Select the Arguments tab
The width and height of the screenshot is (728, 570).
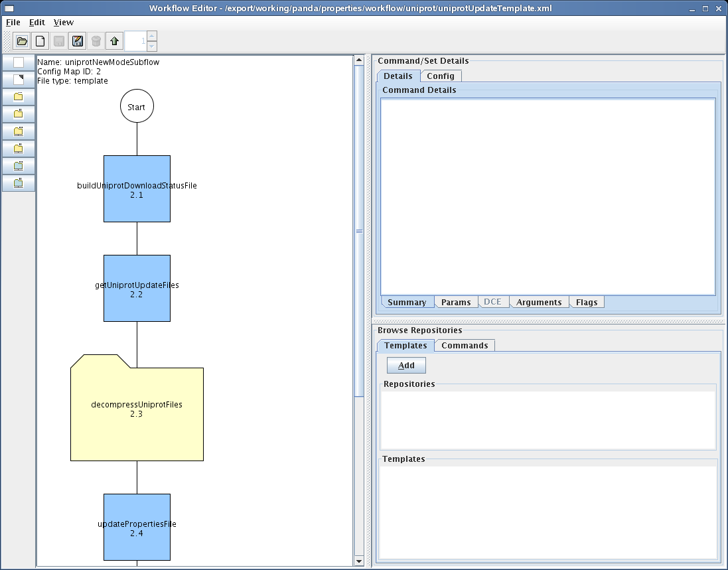(539, 302)
